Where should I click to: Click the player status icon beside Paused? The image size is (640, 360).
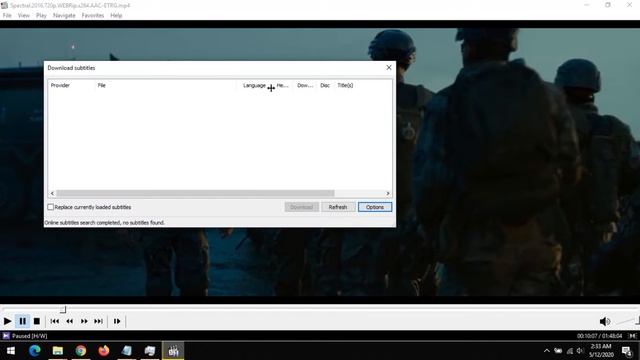[6, 336]
